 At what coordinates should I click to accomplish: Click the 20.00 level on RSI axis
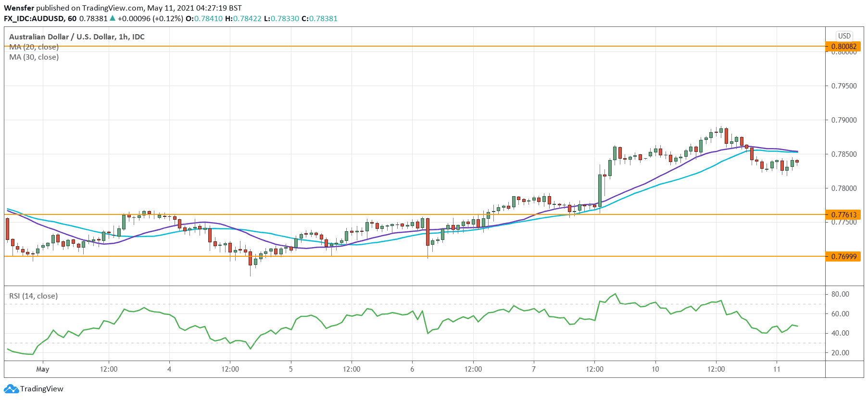(x=840, y=353)
